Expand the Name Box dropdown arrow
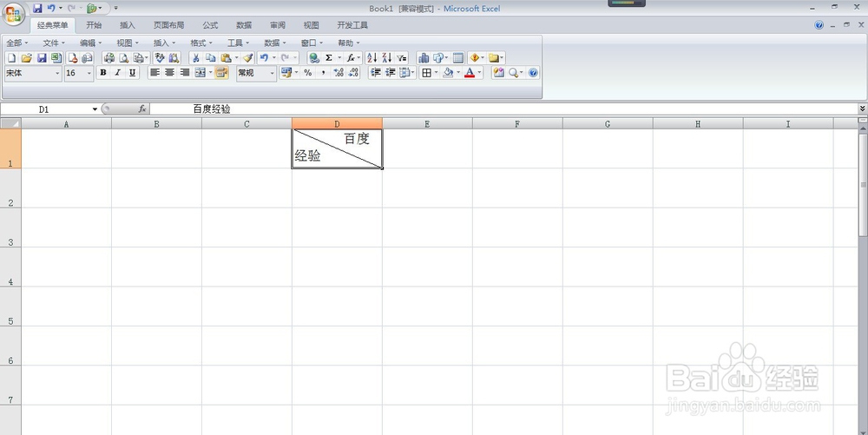This screenshot has height=435, width=868. coord(95,109)
